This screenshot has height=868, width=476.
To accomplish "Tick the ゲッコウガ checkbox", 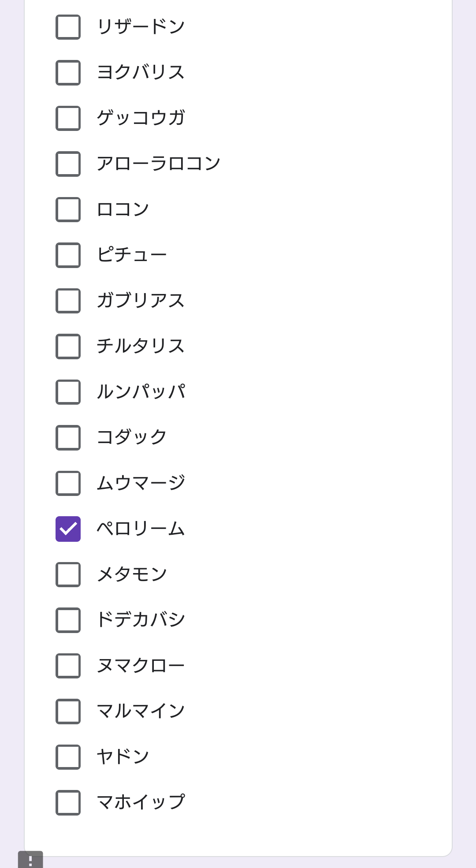I will tap(68, 118).
